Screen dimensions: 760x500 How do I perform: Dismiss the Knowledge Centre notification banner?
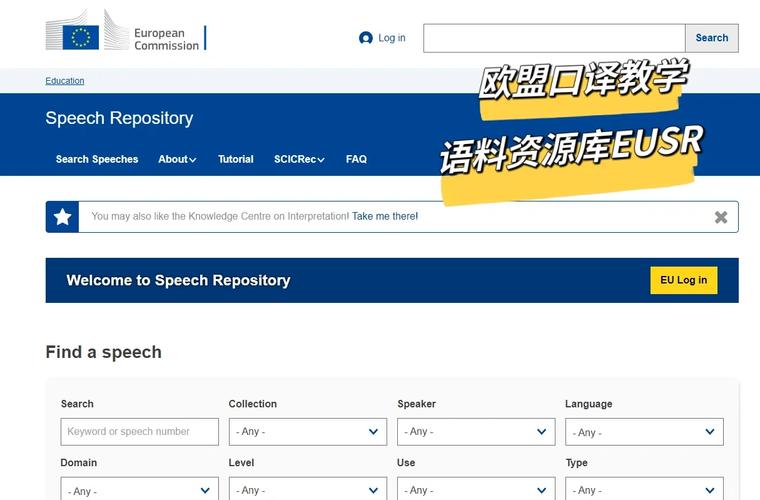pos(721,217)
